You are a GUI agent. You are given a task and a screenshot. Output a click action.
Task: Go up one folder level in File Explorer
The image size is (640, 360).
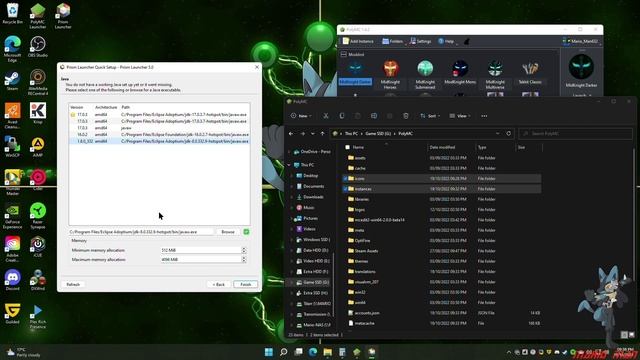click(x=322, y=133)
